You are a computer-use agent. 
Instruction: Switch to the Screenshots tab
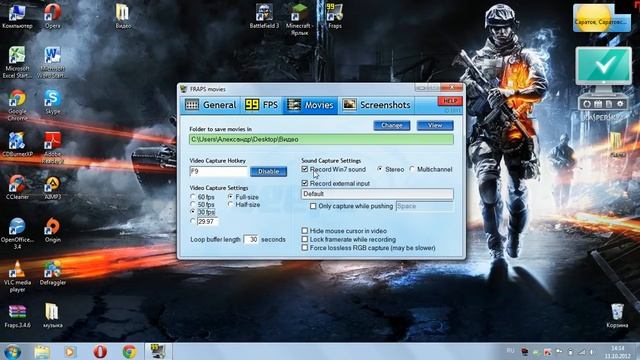[376, 105]
